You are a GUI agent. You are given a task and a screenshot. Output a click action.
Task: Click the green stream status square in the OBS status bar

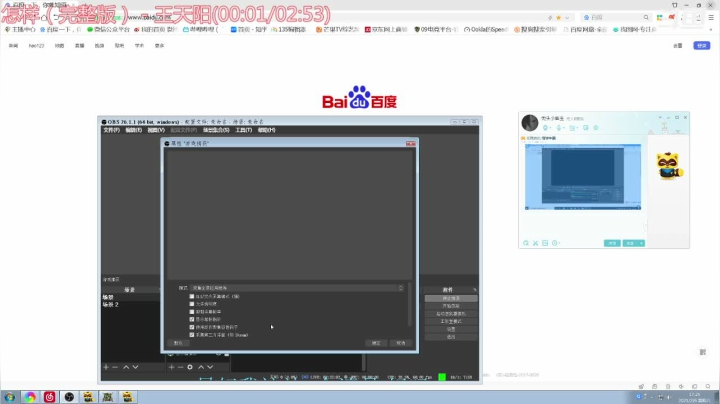(442, 377)
